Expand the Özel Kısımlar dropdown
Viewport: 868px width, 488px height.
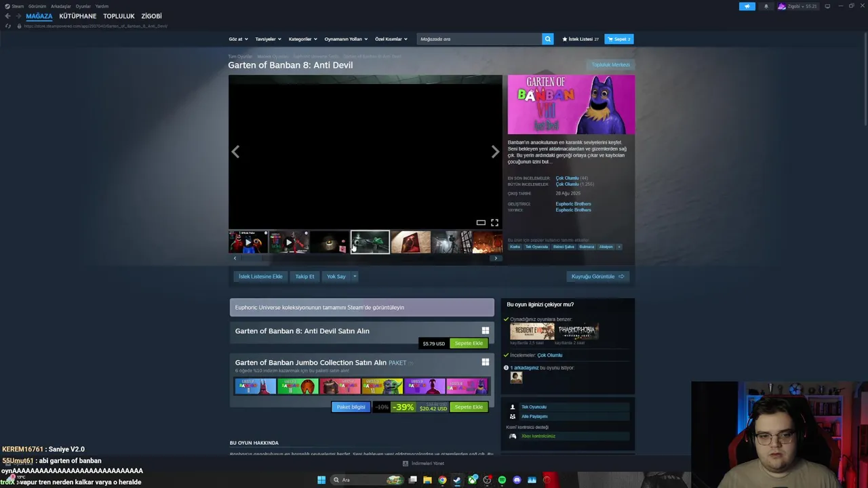[392, 39]
